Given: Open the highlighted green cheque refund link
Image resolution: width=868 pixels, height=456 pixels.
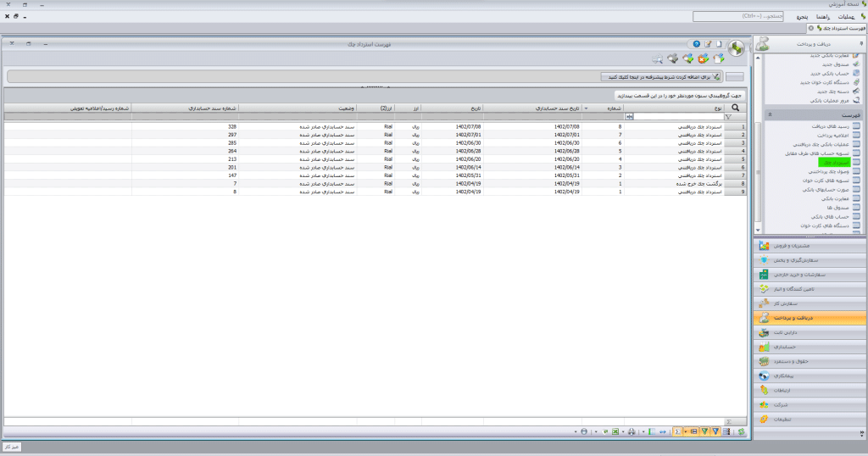Looking at the screenshot, I should click(x=835, y=163).
